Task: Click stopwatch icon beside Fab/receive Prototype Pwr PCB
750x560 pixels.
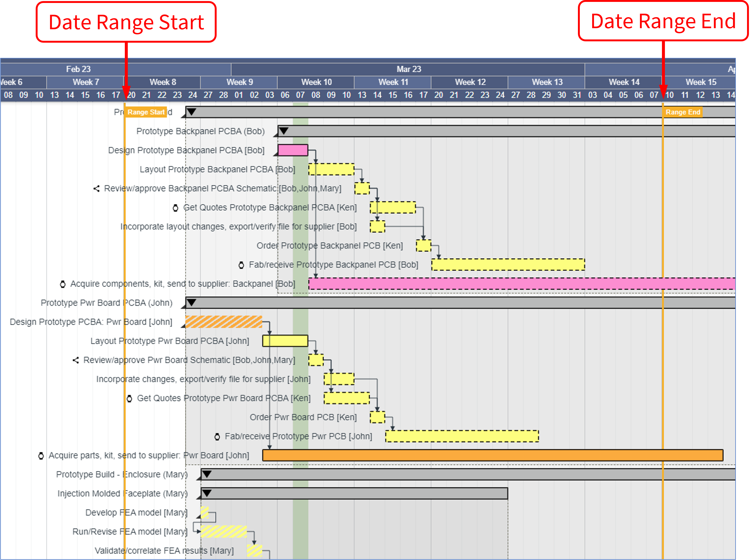Action: (217, 437)
